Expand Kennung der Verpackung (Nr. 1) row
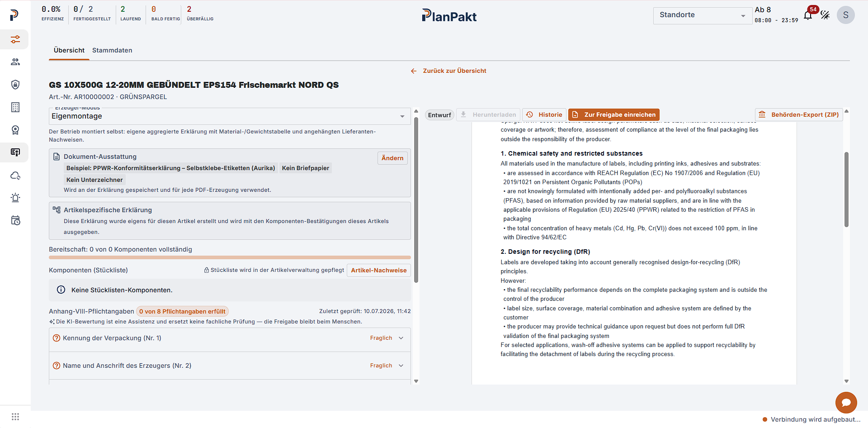This screenshot has width=868, height=428. [230, 338]
